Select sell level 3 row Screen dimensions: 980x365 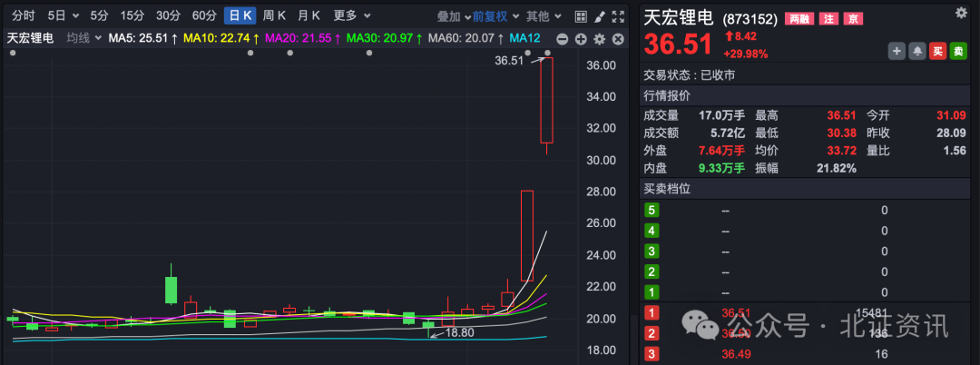coord(803,252)
